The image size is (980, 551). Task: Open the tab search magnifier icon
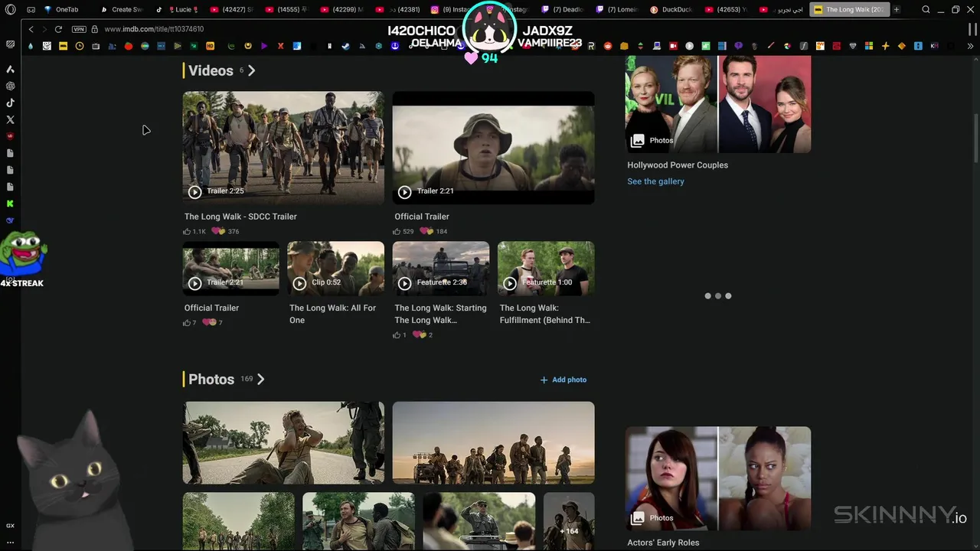point(926,9)
